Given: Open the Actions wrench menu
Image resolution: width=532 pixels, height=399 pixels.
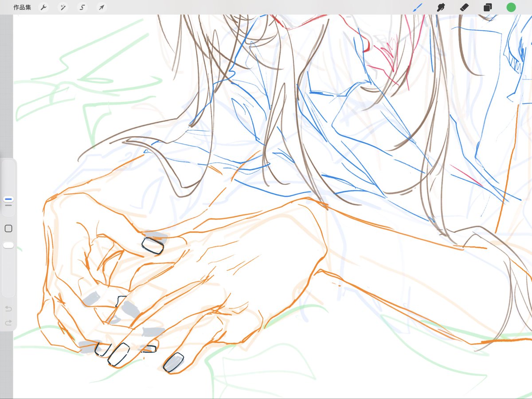Looking at the screenshot, I should pyautogui.click(x=43, y=7).
